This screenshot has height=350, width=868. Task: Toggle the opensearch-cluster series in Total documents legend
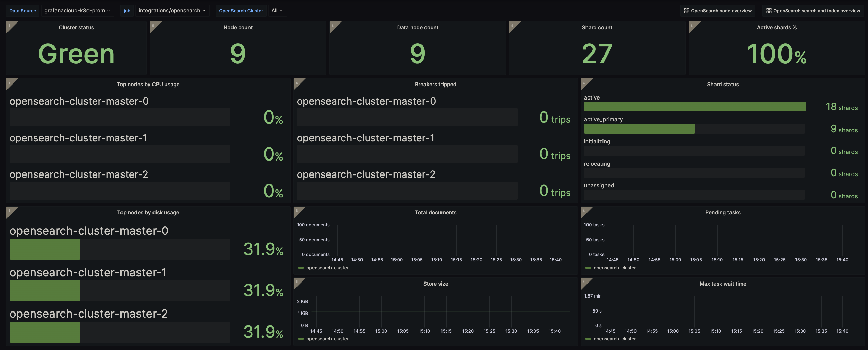tap(328, 268)
